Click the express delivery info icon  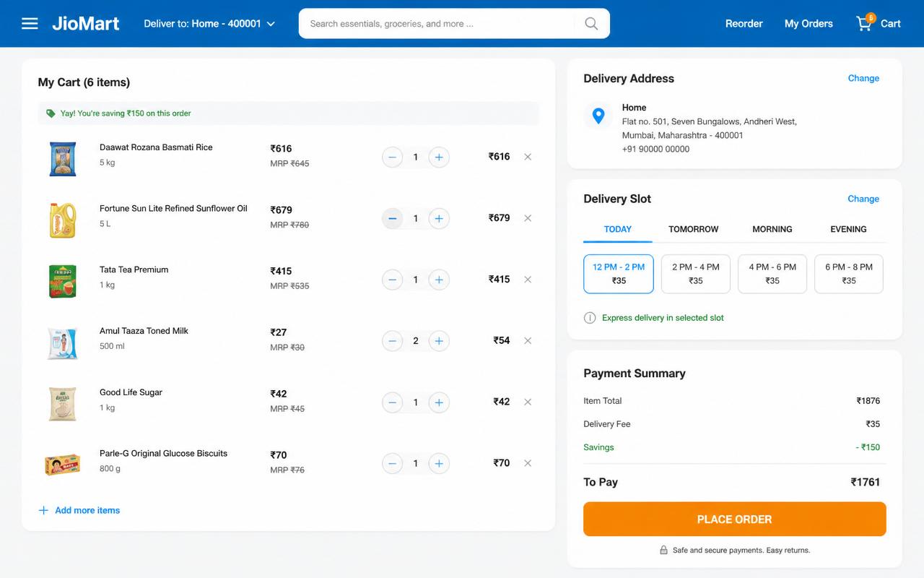(x=590, y=318)
